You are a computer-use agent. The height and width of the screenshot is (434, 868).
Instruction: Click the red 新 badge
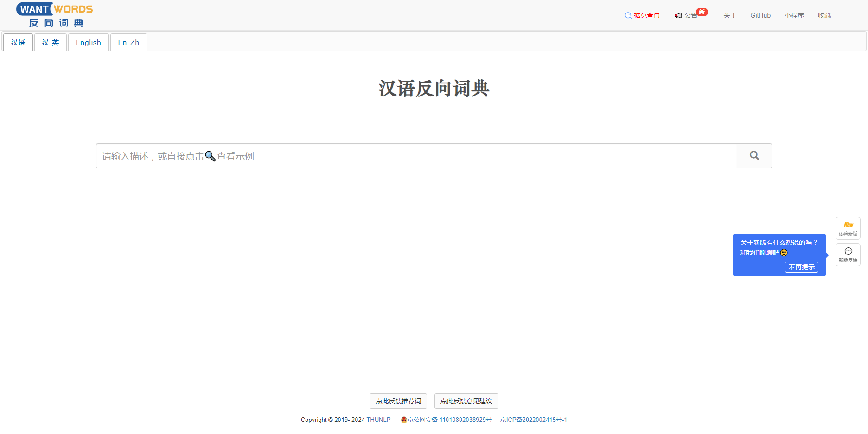pos(702,12)
